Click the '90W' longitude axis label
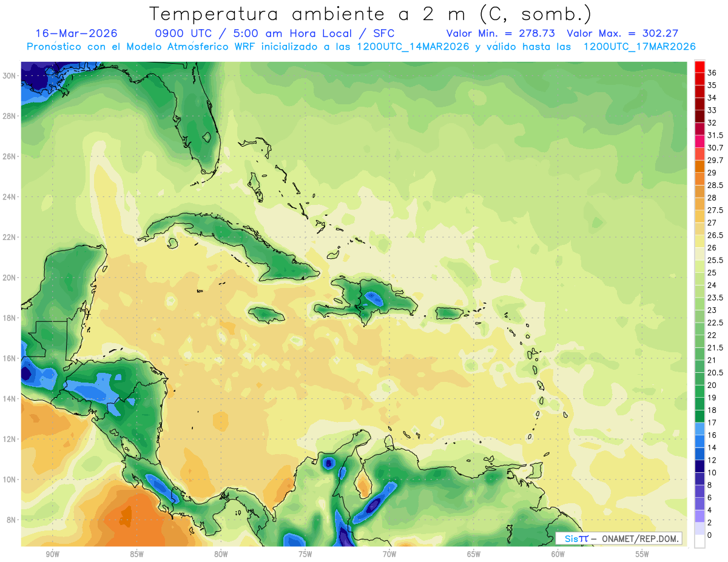The width and height of the screenshot is (728, 562). point(52,554)
